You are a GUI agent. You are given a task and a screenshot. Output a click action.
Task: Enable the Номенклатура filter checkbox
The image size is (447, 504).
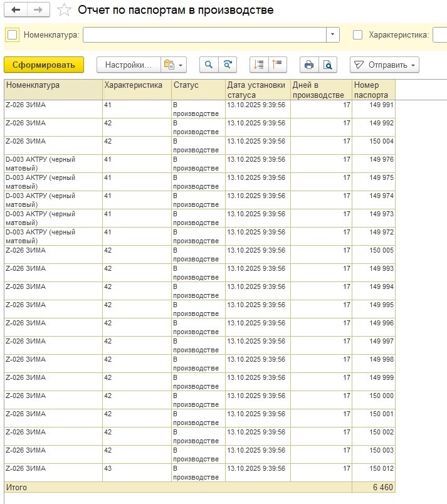pyautogui.click(x=13, y=35)
